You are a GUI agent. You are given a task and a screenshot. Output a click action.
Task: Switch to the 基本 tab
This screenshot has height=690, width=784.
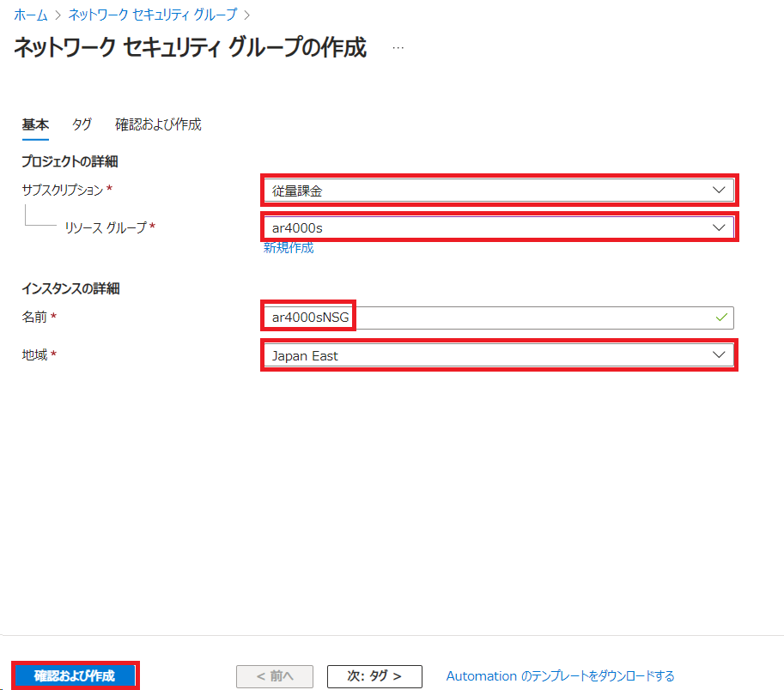[x=35, y=124]
